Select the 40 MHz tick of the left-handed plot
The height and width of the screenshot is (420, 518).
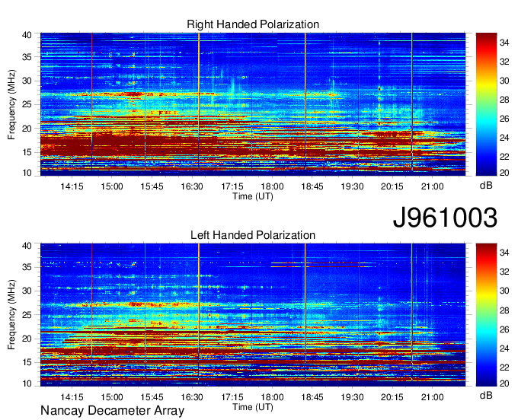[27, 246]
